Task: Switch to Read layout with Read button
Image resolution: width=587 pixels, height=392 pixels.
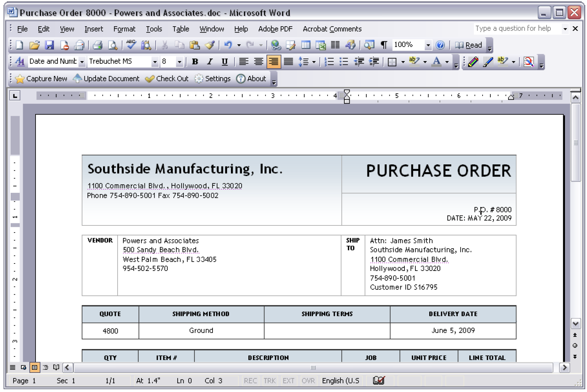Action: coord(469,45)
